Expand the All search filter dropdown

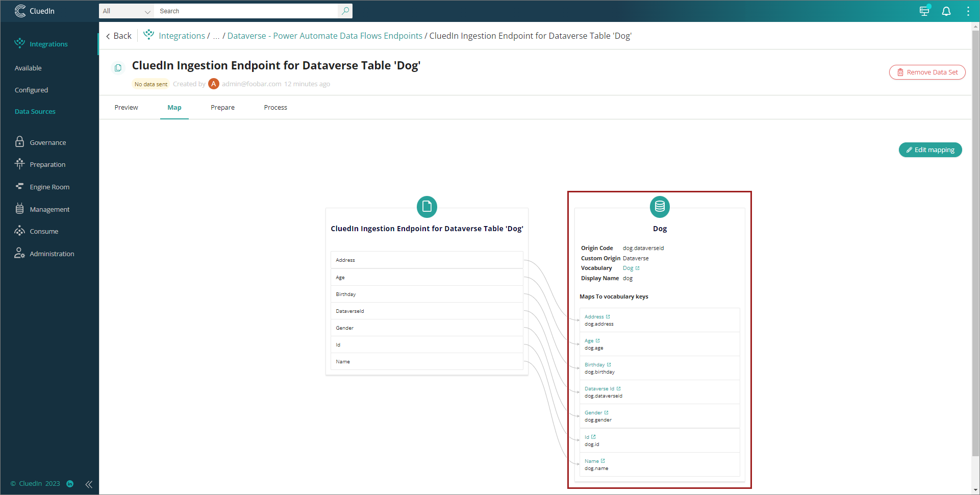click(127, 11)
